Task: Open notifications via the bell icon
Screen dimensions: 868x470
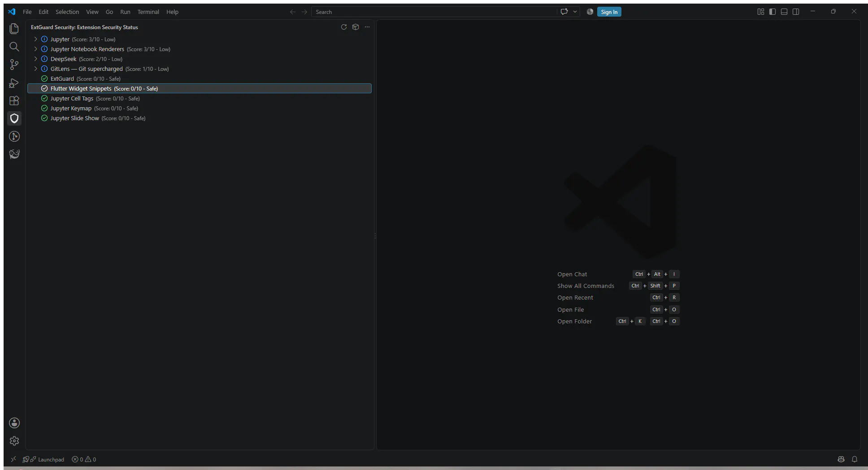Action: coord(855,459)
